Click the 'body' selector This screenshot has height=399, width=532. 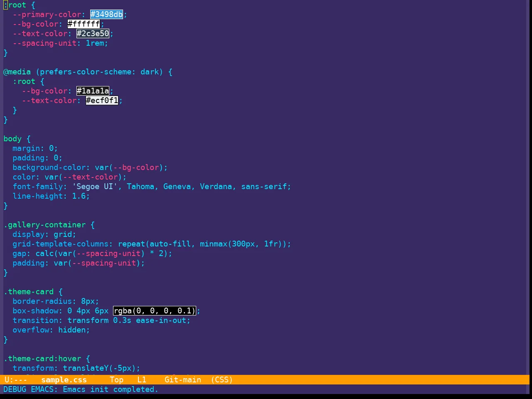point(12,139)
